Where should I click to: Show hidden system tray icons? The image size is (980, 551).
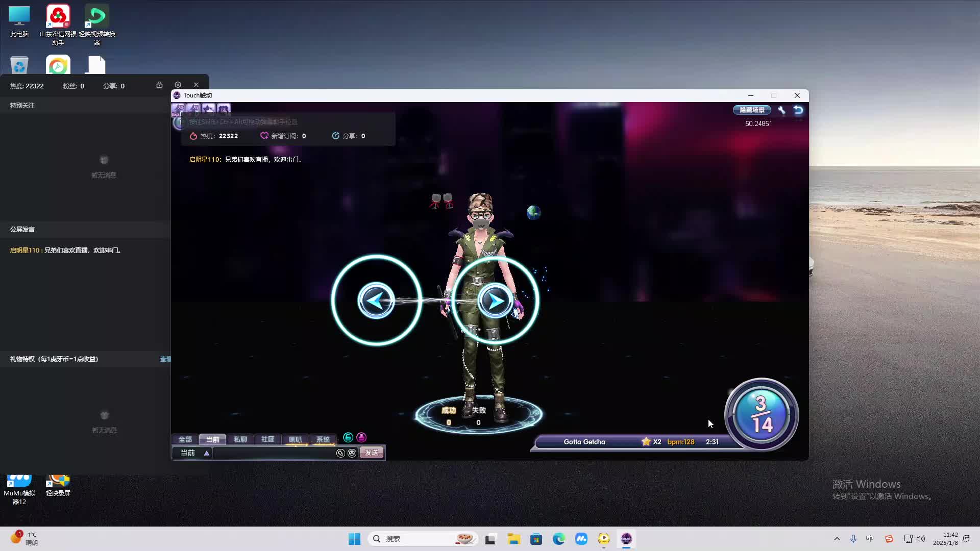pyautogui.click(x=837, y=539)
